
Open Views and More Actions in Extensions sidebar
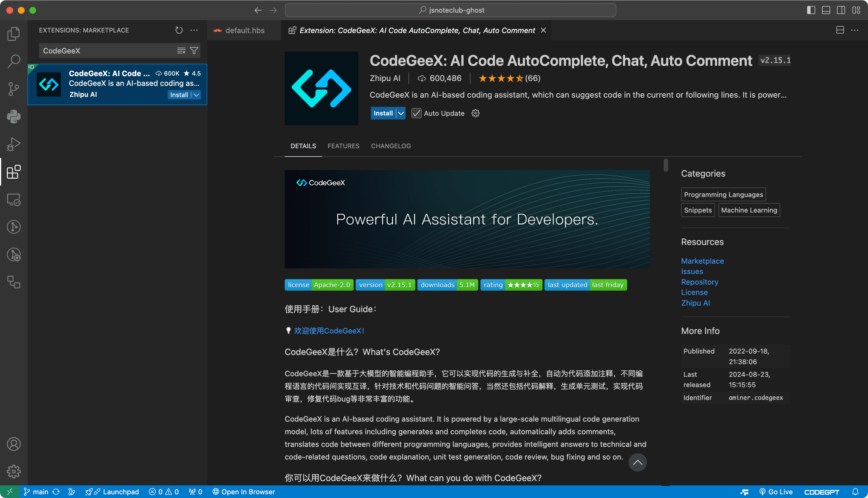pyautogui.click(x=194, y=30)
